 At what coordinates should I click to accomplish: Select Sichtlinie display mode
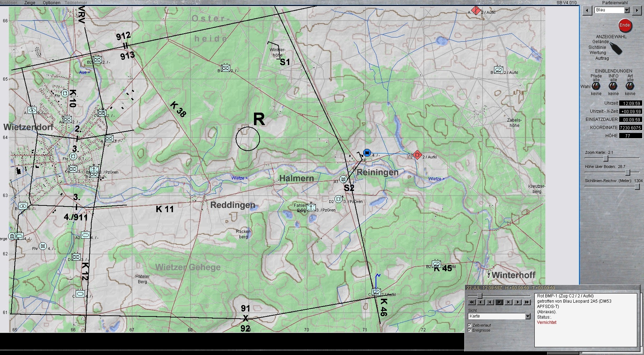coord(597,47)
